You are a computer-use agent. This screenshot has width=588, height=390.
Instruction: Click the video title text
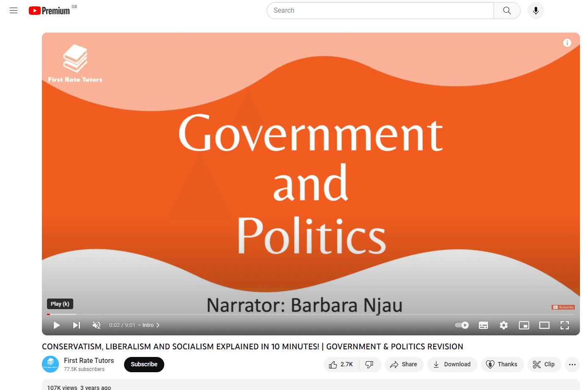pos(252,346)
